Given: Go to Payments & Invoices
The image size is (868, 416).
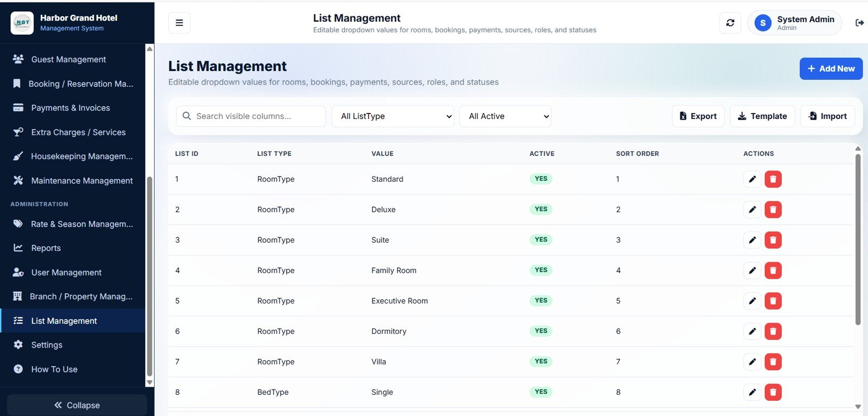Looking at the screenshot, I should [x=73, y=108].
